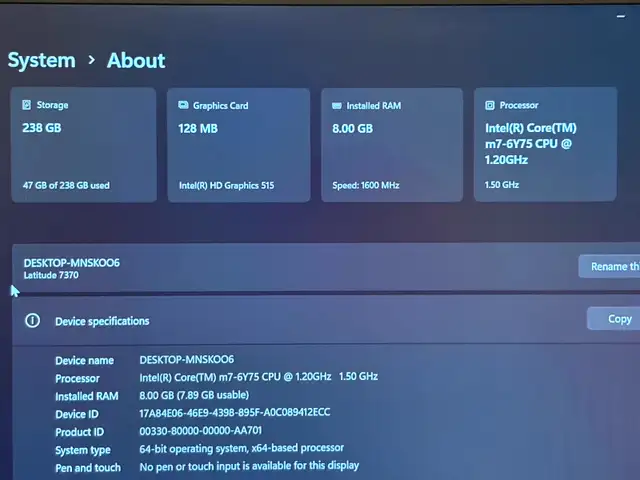Click the Device name label
Image resolution: width=640 pixels, height=480 pixels.
pyautogui.click(x=84, y=360)
